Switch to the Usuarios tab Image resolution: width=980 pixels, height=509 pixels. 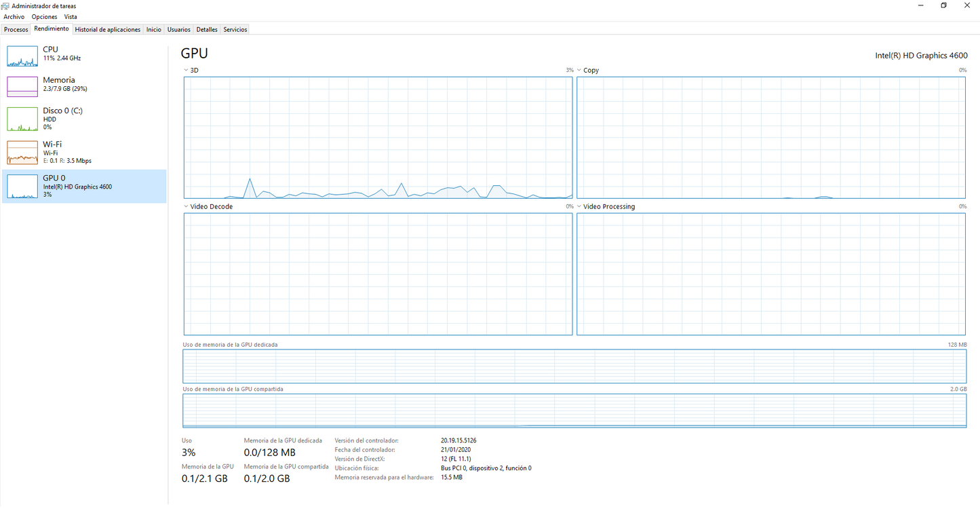coord(179,30)
